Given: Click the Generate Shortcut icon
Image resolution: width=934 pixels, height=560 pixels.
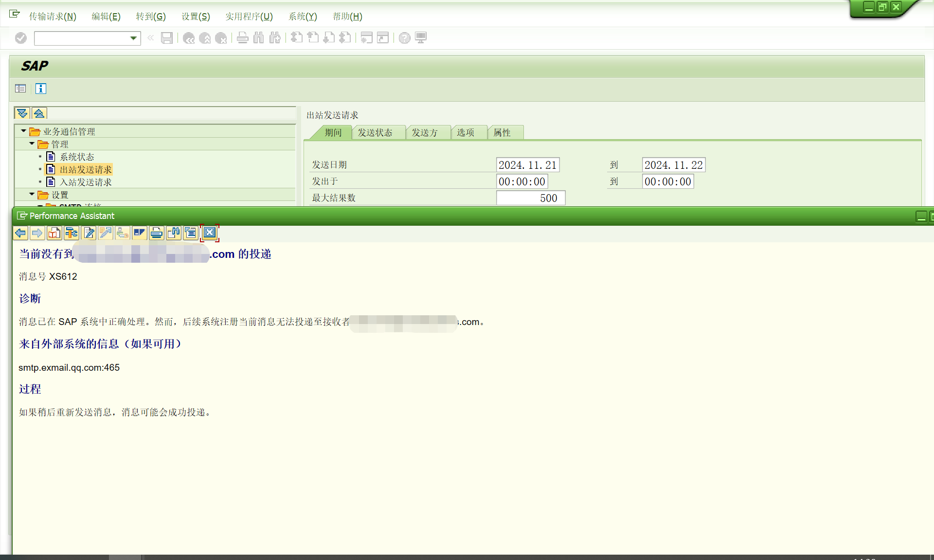Looking at the screenshot, I should click(383, 38).
